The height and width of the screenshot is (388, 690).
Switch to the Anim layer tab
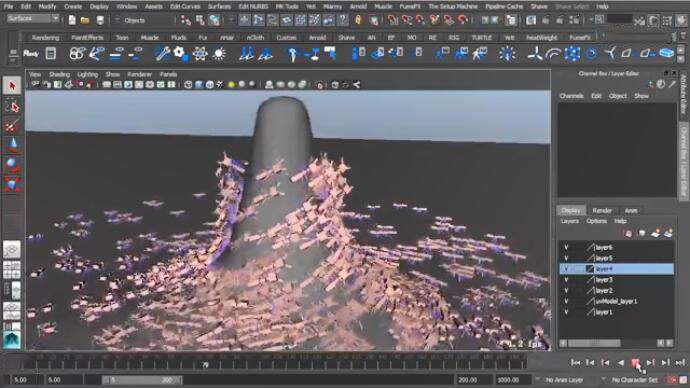(x=631, y=211)
